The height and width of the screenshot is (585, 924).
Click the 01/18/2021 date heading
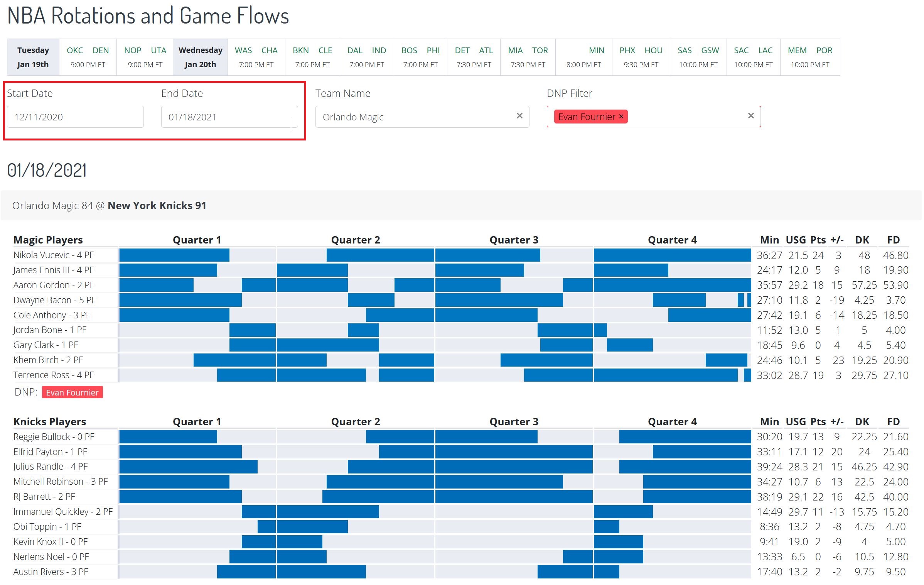(x=47, y=170)
